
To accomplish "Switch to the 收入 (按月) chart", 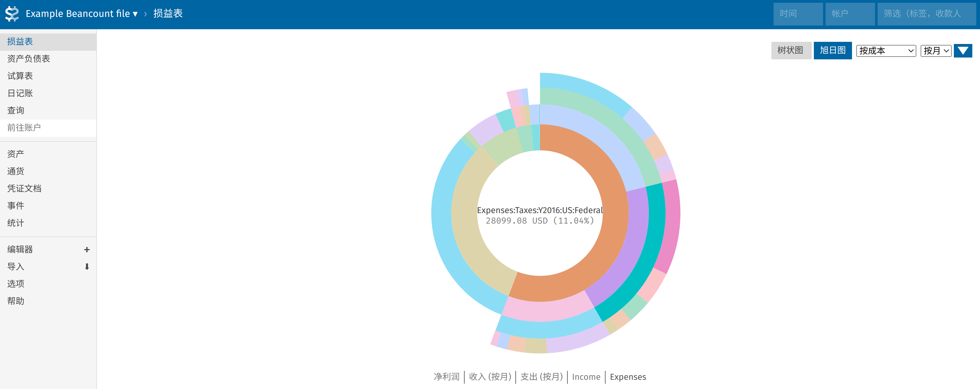I will coord(490,376).
